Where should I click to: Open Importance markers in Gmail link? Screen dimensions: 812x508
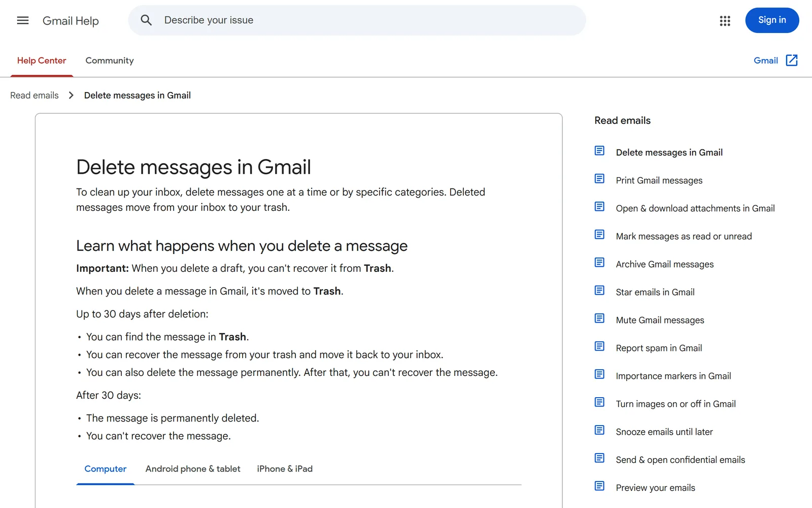click(x=673, y=376)
